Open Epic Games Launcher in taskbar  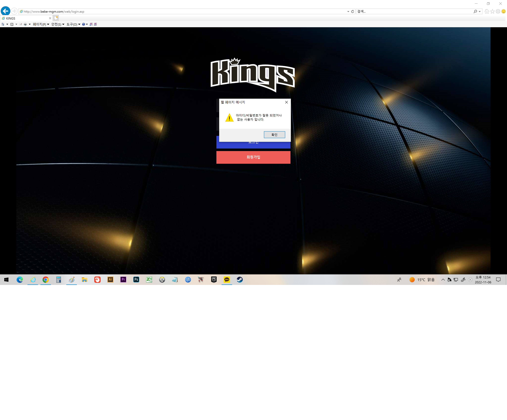(214, 280)
